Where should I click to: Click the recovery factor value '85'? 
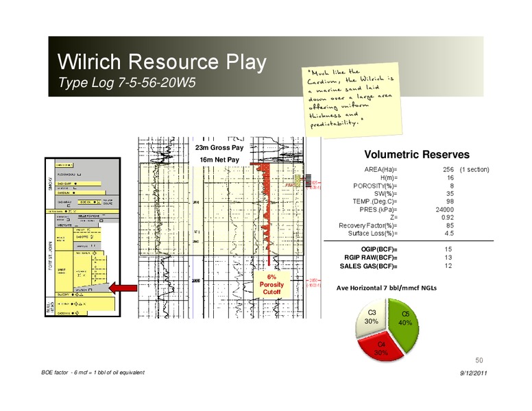pos(450,225)
